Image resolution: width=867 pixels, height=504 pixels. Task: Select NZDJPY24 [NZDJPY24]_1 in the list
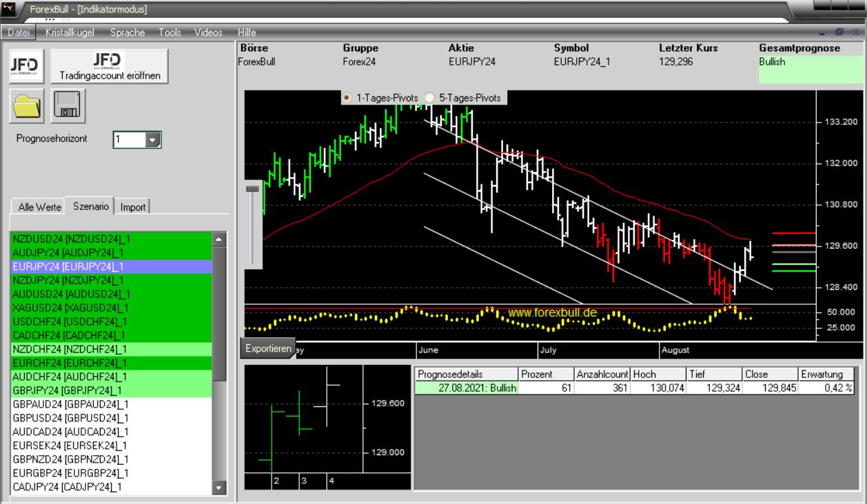(x=111, y=280)
